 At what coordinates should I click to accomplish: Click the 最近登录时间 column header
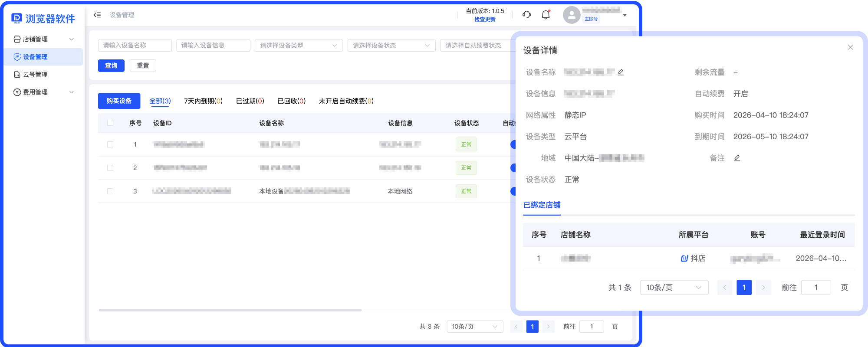pos(822,235)
